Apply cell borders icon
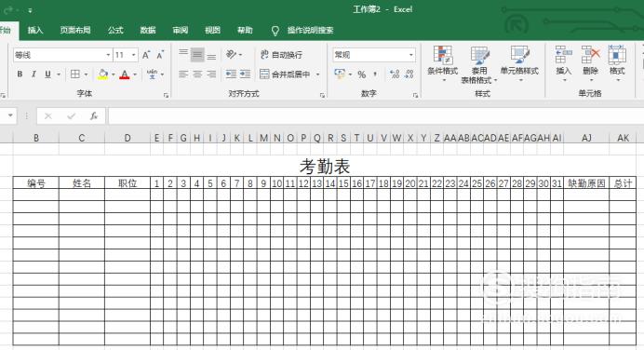Image resolution: width=644 pixels, height=350 pixels. click(x=75, y=74)
